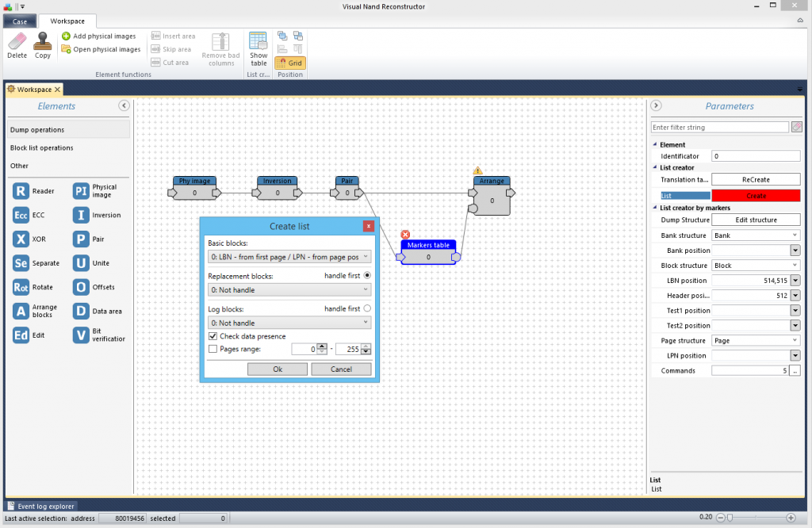Select the Physical image element icon
This screenshot has width=812, height=528.
[81, 191]
